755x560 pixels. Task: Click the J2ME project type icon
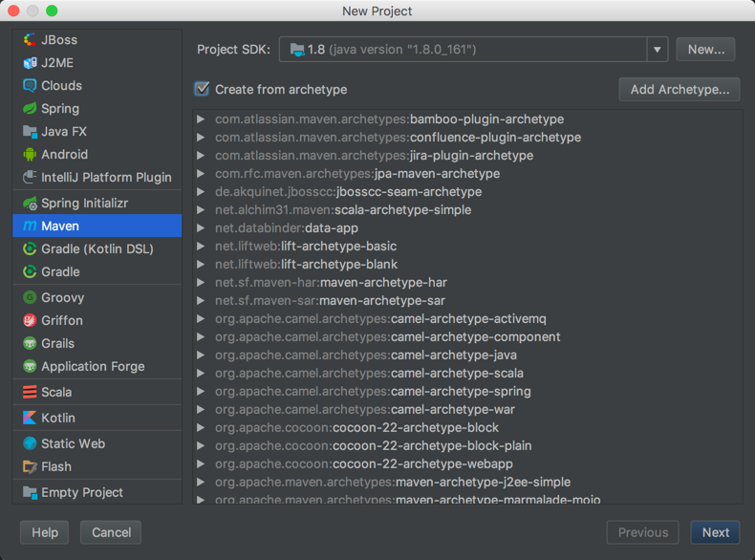point(30,63)
